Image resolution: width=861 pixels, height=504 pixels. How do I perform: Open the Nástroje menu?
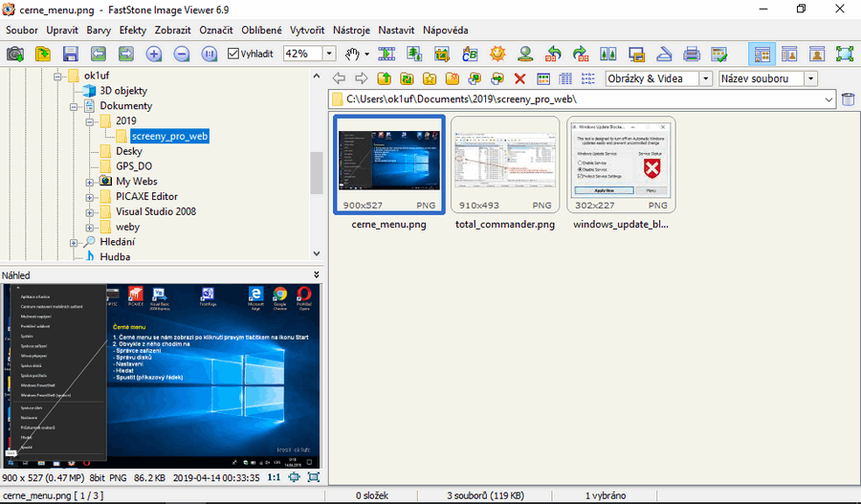pos(351,30)
